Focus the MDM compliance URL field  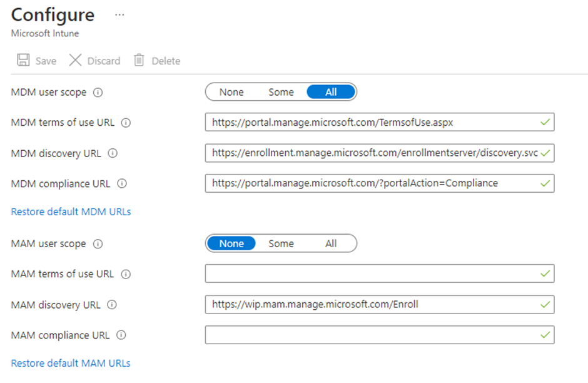[380, 183]
